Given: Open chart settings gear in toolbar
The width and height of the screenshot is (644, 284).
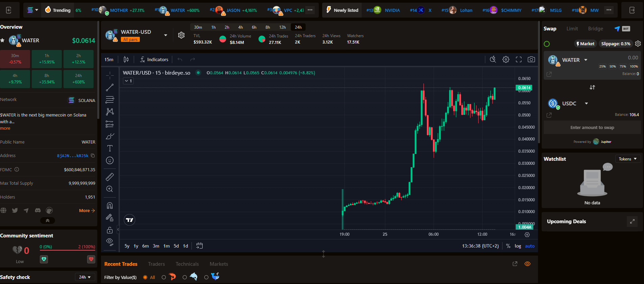Looking at the screenshot, I should [x=506, y=59].
